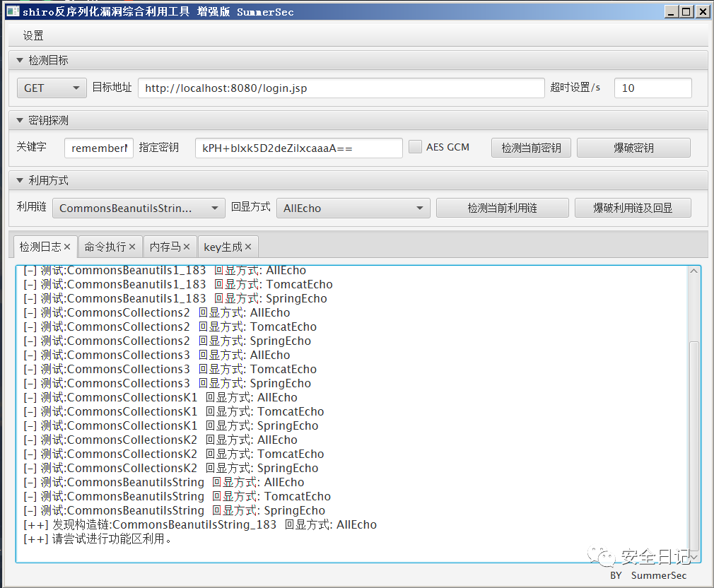Image resolution: width=714 pixels, height=588 pixels.
Task: Select log line CommonsCollectionsK1 回显方式: SpringEcho
Action: coord(171,425)
